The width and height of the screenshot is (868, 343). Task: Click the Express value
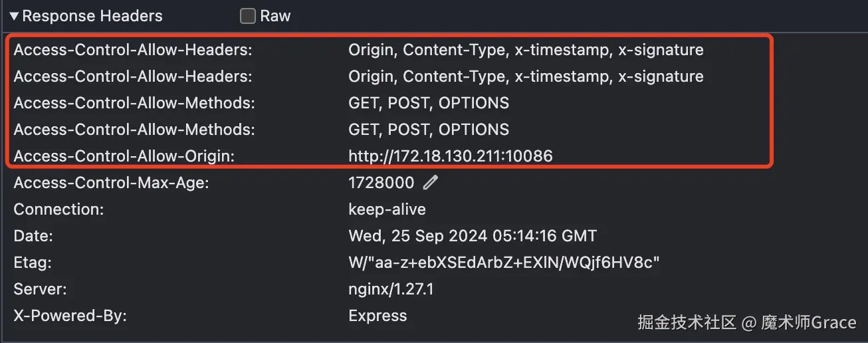378,316
